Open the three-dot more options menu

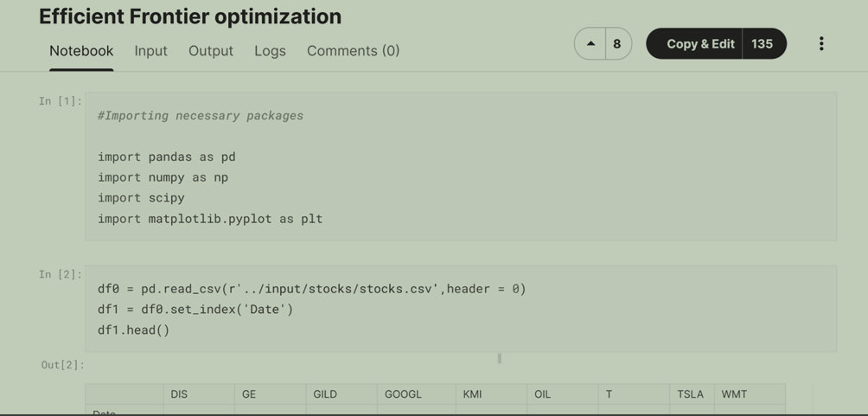(820, 44)
